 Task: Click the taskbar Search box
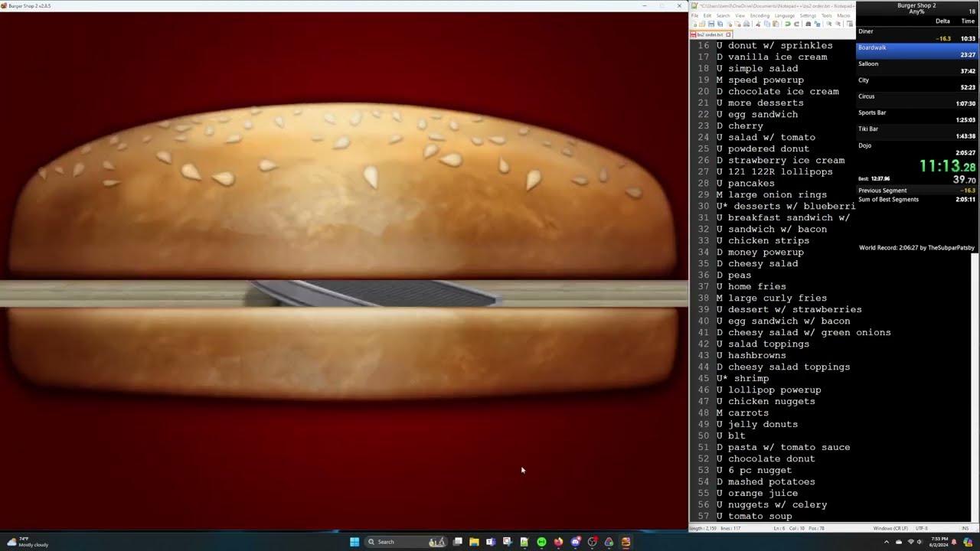coord(407,542)
